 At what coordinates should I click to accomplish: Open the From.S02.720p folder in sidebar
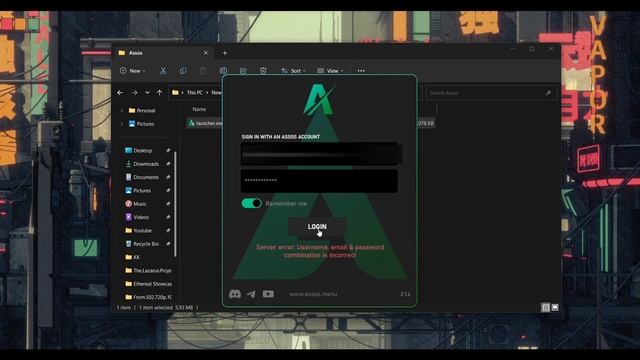pyautogui.click(x=149, y=297)
